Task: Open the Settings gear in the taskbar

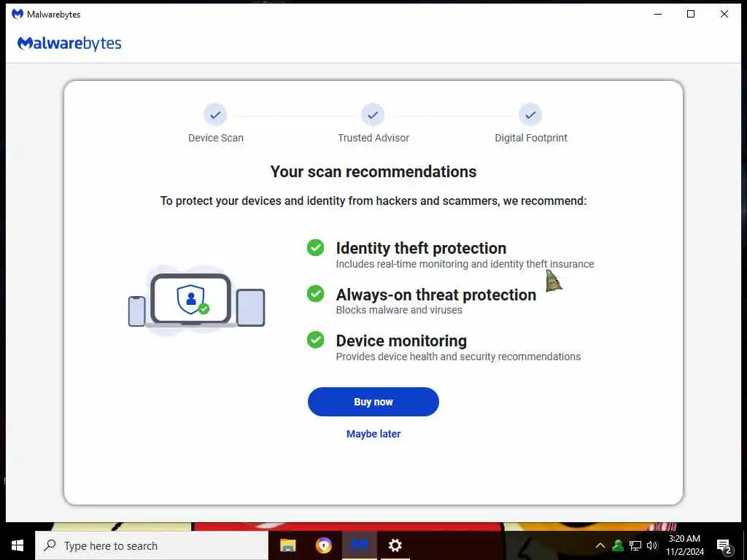Action: pyautogui.click(x=395, y=545)
